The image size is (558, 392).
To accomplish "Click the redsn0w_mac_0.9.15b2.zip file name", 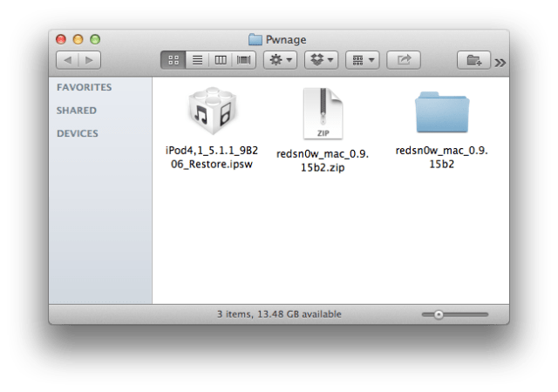I will (x=323, y=160).
